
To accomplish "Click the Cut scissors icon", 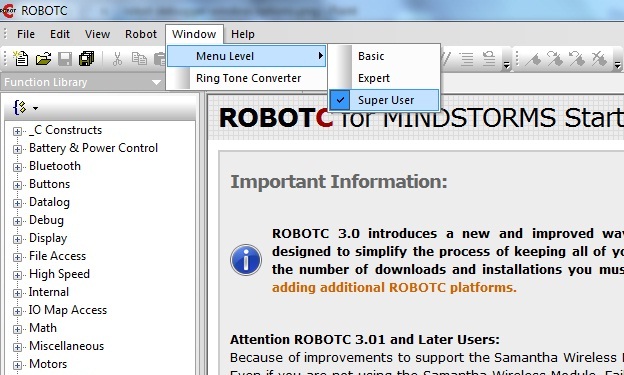I will (x=117, y=59).
